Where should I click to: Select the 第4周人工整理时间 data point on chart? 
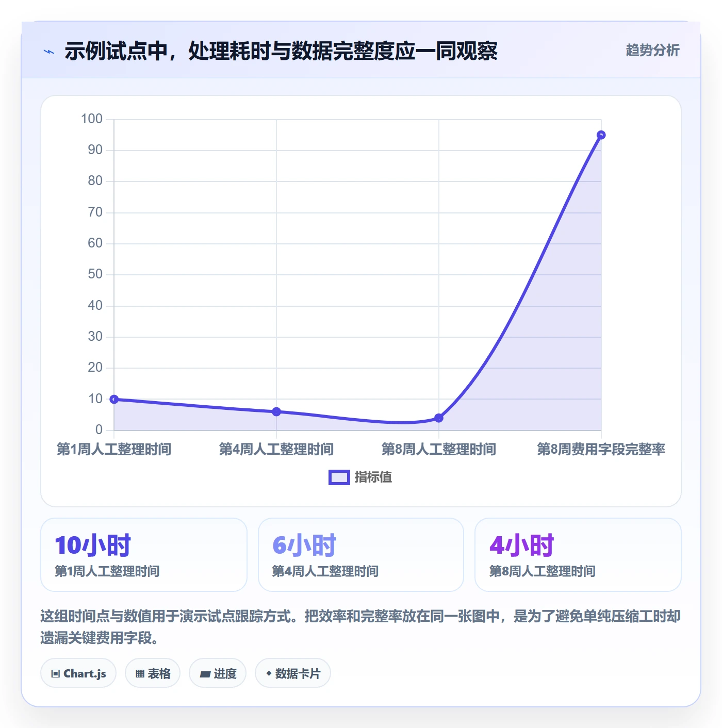point(276,411)
